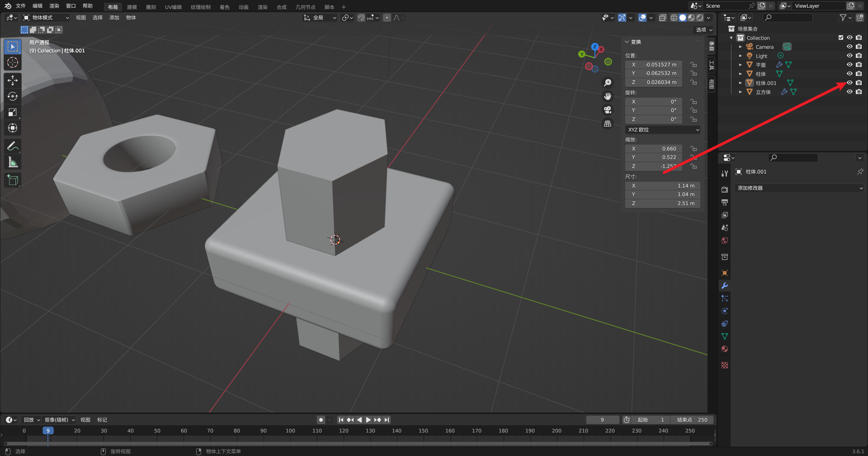Open the 视图 menu in timeline header
The height and width of the screenshot is (456, 868).
(85, 420)
